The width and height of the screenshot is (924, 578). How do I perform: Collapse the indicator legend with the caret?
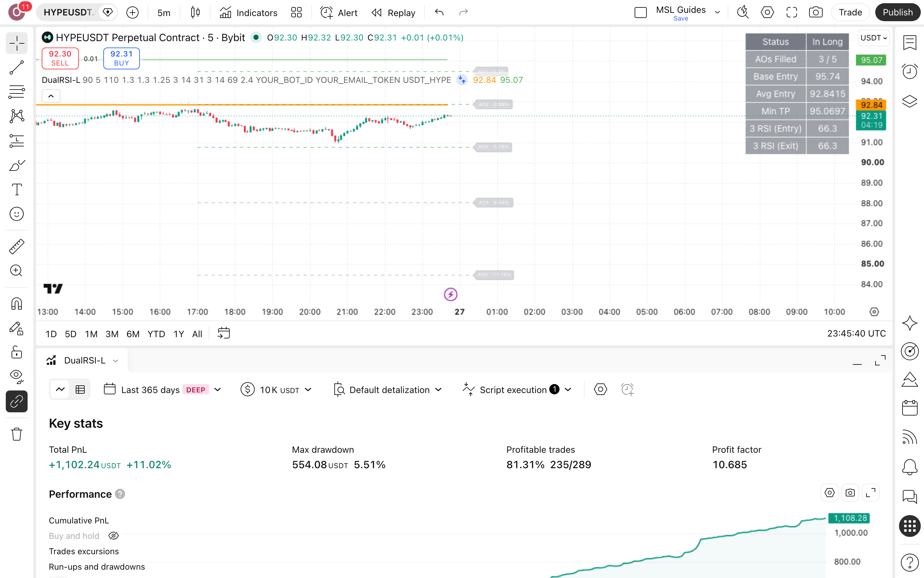51,96
